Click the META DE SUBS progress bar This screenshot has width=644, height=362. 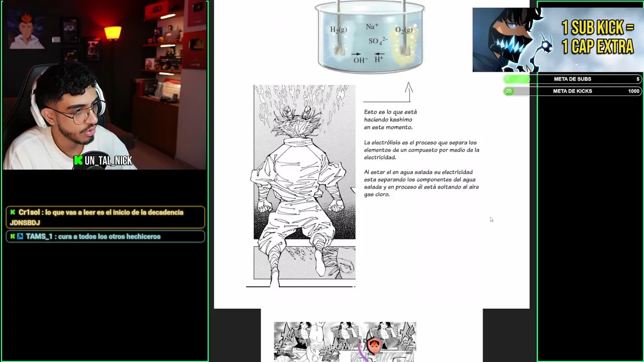click(x=572, y=79)
